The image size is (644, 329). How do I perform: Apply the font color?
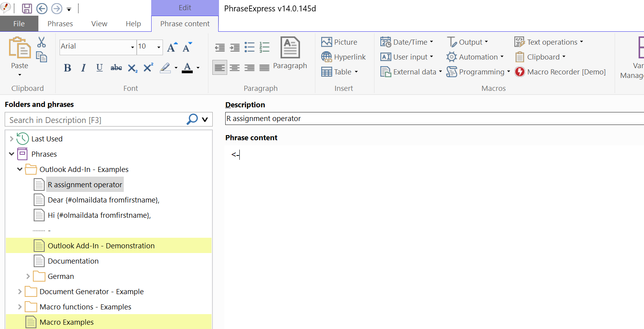[187, 68]
